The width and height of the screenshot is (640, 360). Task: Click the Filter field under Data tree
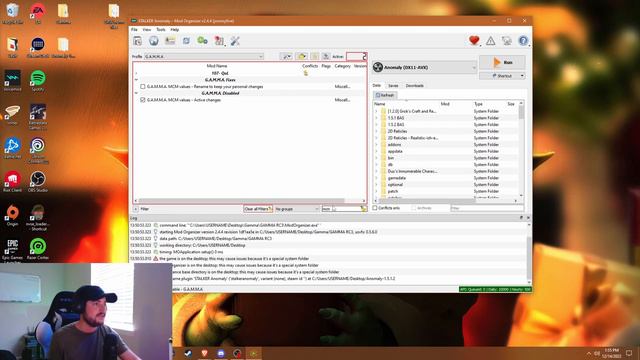click(487, 208)
